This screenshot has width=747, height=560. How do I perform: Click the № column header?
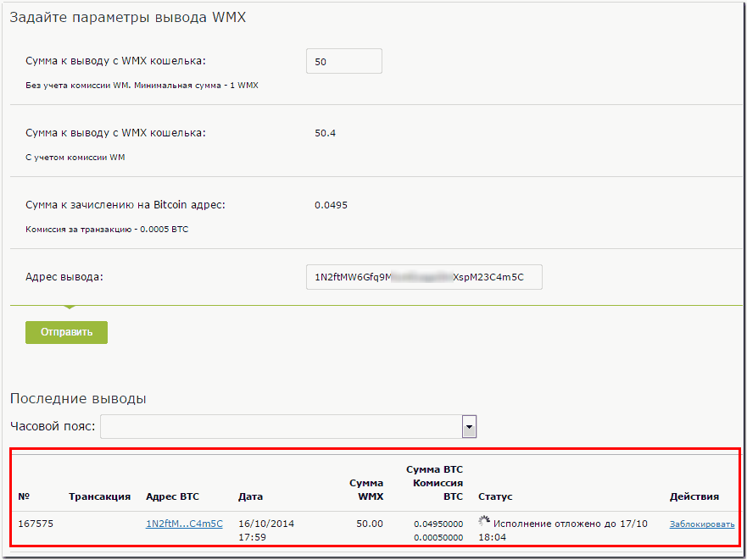click(24, 496)
